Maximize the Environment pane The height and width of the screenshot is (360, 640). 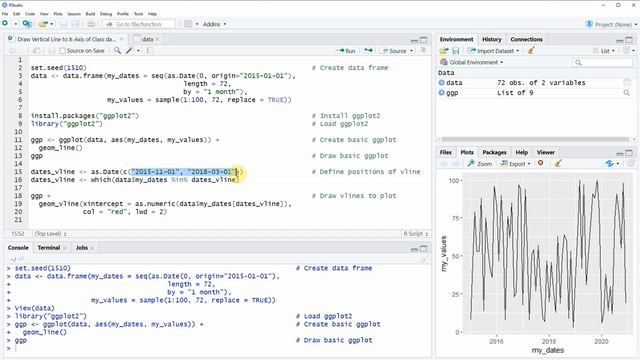(629, 40)
